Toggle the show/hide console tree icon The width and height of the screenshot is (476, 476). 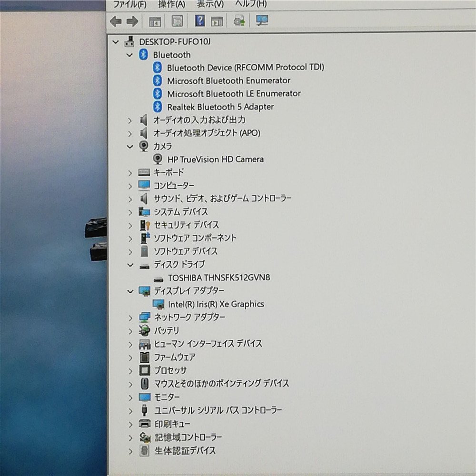point(155,21)
